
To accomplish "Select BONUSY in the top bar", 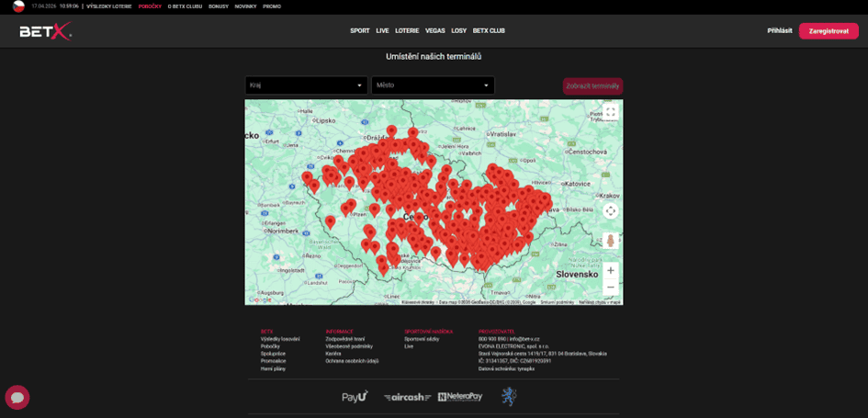I will [x=219, y=6].
